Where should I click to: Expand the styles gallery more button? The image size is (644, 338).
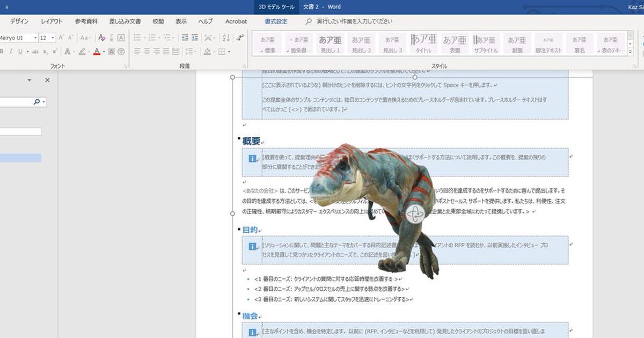pyautogui.click(x=630, y=52)
